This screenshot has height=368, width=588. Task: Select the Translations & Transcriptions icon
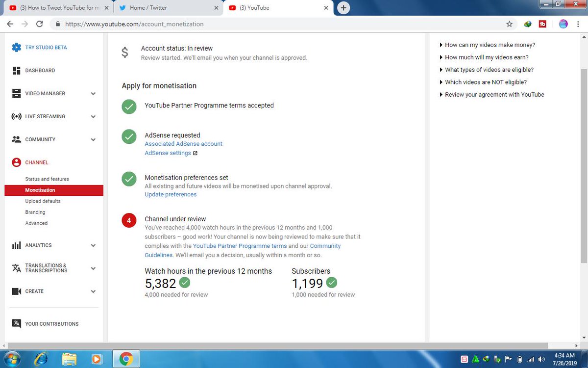[x=16, y=268]
